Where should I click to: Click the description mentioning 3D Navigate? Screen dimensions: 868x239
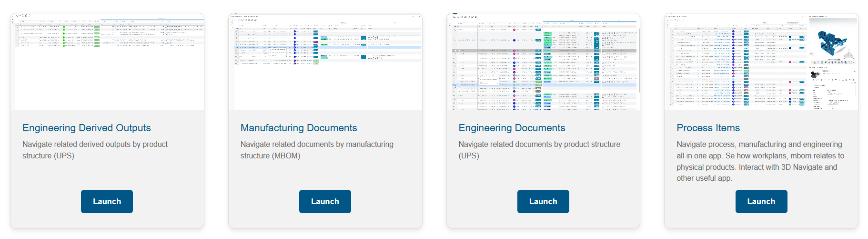coord(760,161)
